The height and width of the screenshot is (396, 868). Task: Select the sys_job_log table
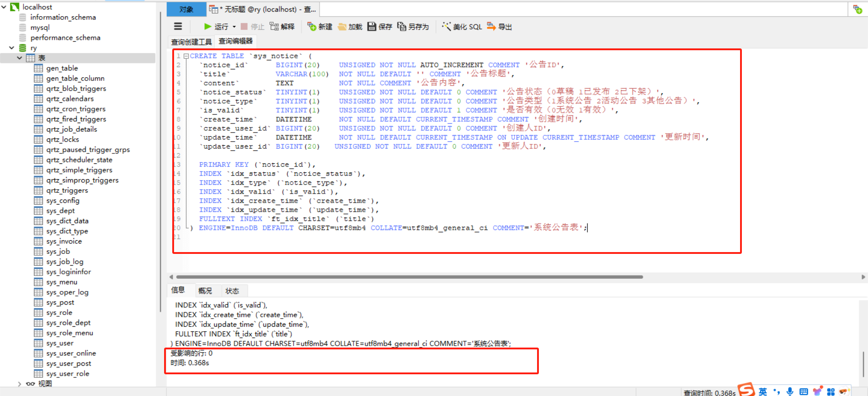coord(65,262)
